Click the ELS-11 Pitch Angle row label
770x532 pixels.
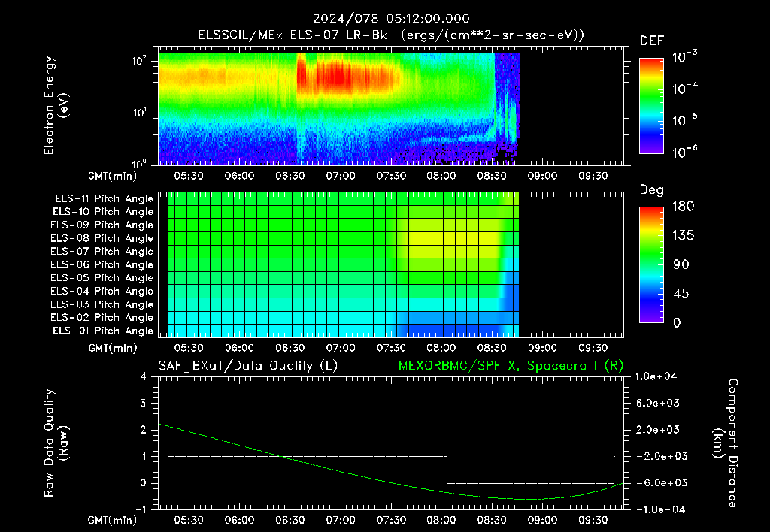coord(104,199)
